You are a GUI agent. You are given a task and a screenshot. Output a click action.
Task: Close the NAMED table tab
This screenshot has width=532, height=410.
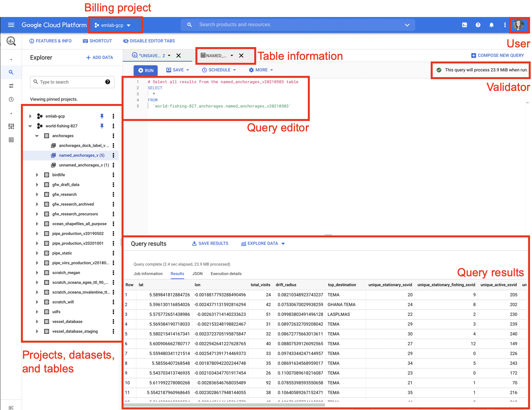[241, 56]
